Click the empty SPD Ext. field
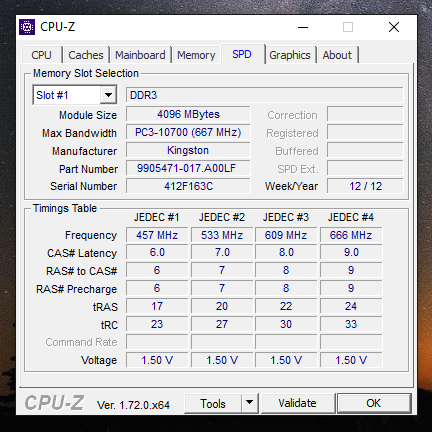Screen dimensions: 432x432 point(365,168)
